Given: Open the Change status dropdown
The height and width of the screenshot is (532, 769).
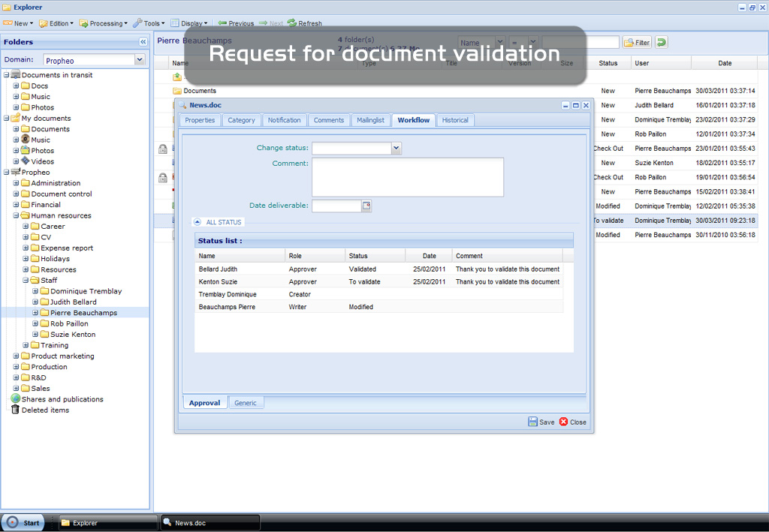Looking at the screenshot, I should click(x=397, y=149).
